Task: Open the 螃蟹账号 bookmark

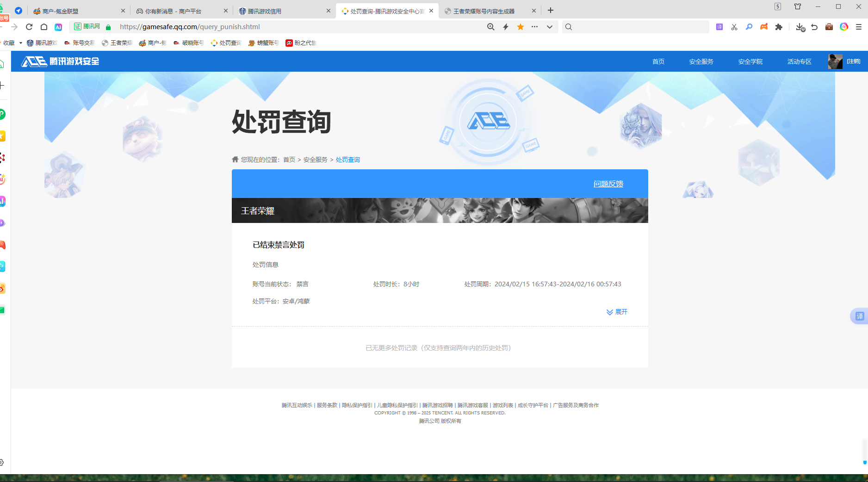Action: click(x=264, y=43)
